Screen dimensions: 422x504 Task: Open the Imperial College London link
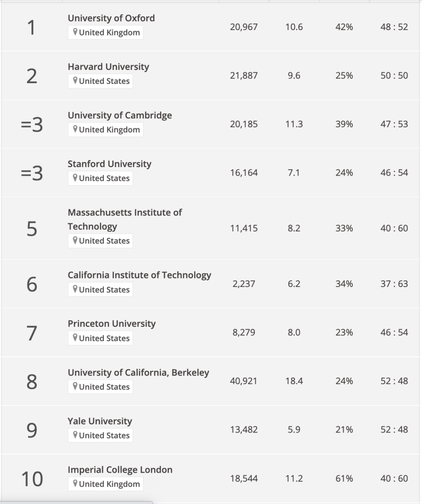(120, 470)
